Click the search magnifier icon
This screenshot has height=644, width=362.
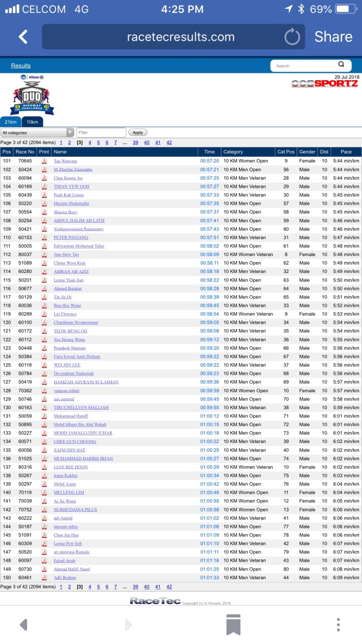(341, 65)
